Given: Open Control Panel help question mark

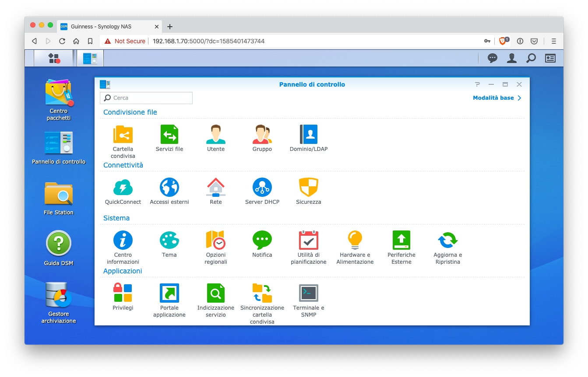Looking at the screenshot, I should coord(477,84).
